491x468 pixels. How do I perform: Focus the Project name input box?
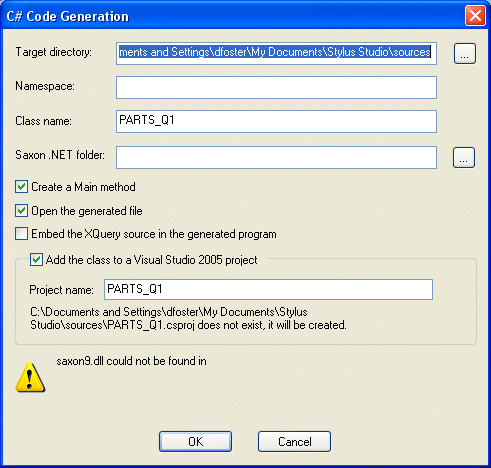click(268, 289)
